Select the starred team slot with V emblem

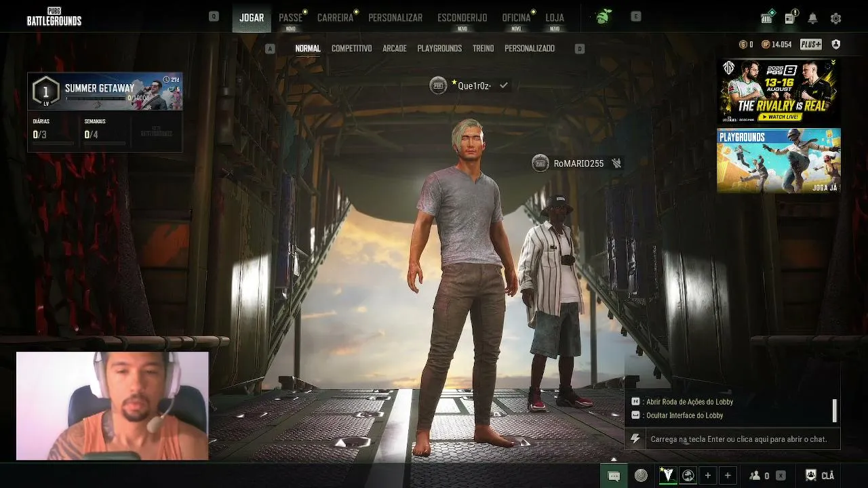click(x=668, y=476)
